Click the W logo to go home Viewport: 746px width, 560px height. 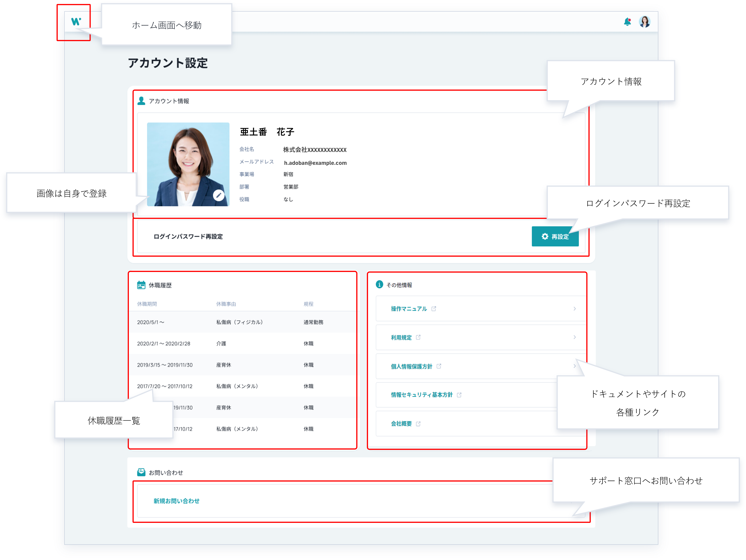tap(76, 22)
